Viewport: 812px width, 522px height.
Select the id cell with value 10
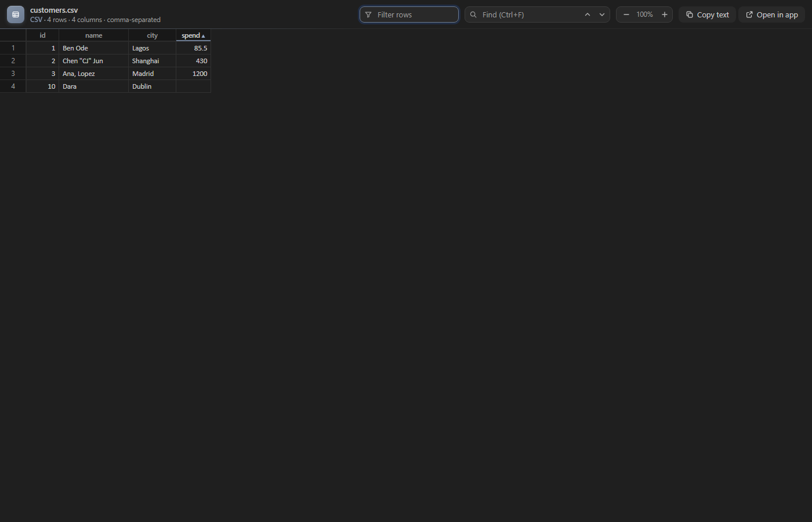(42, 86)
